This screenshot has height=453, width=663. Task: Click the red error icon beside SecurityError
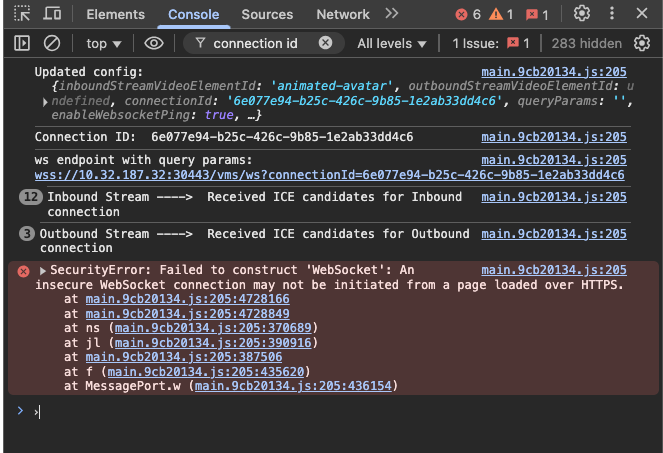pos(23,271)
